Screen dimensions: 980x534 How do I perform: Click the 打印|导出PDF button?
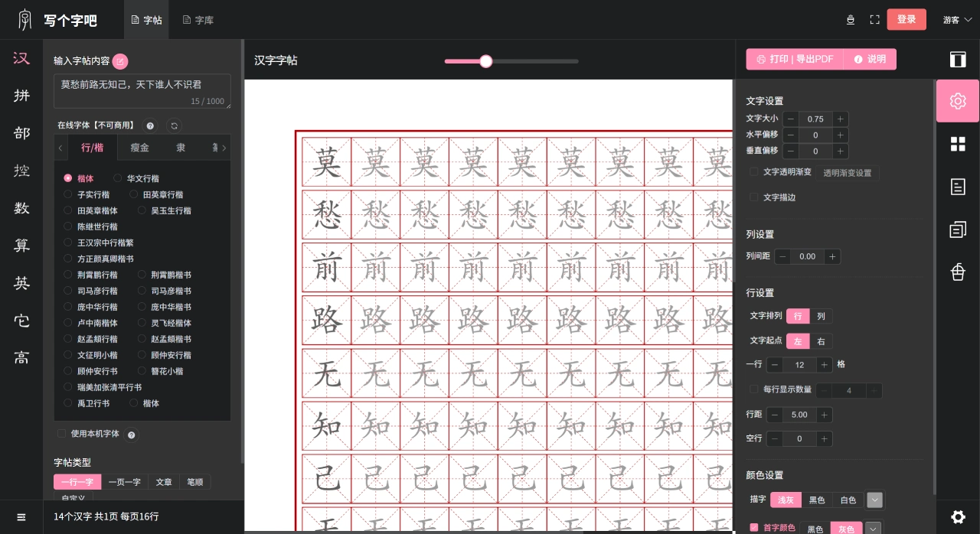794,59
